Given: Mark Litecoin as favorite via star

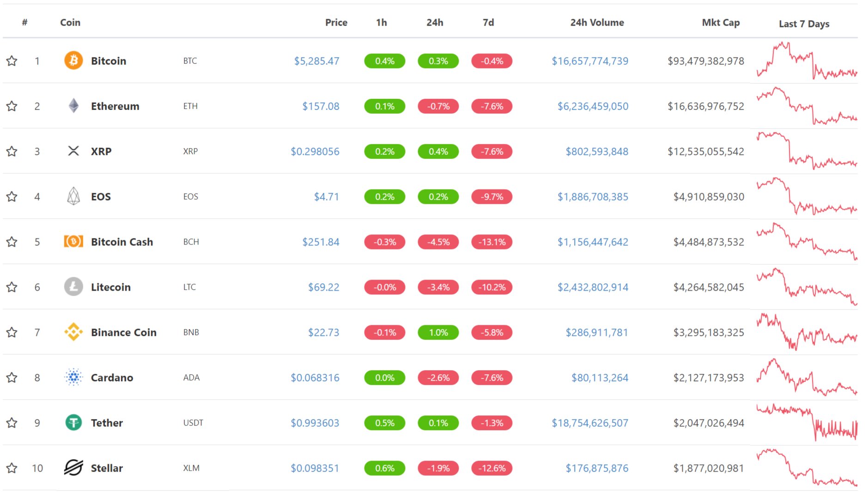Looking at the screenshot, I should click(x=12, y=287).
